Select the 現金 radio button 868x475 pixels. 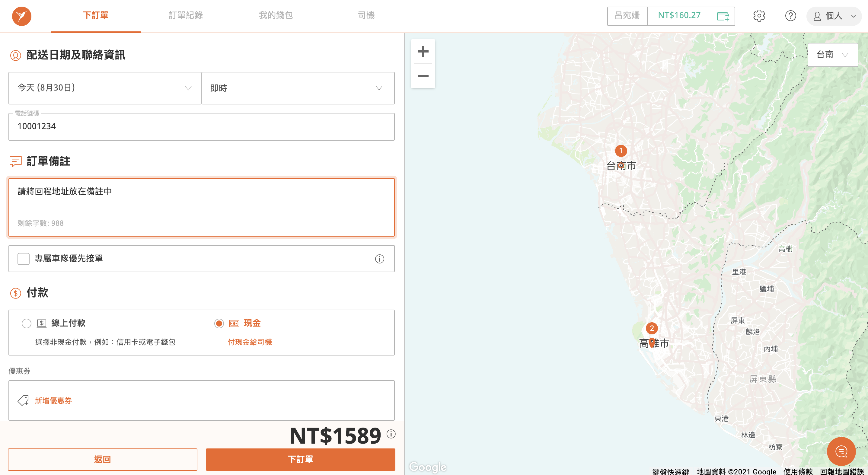[219, 324]
